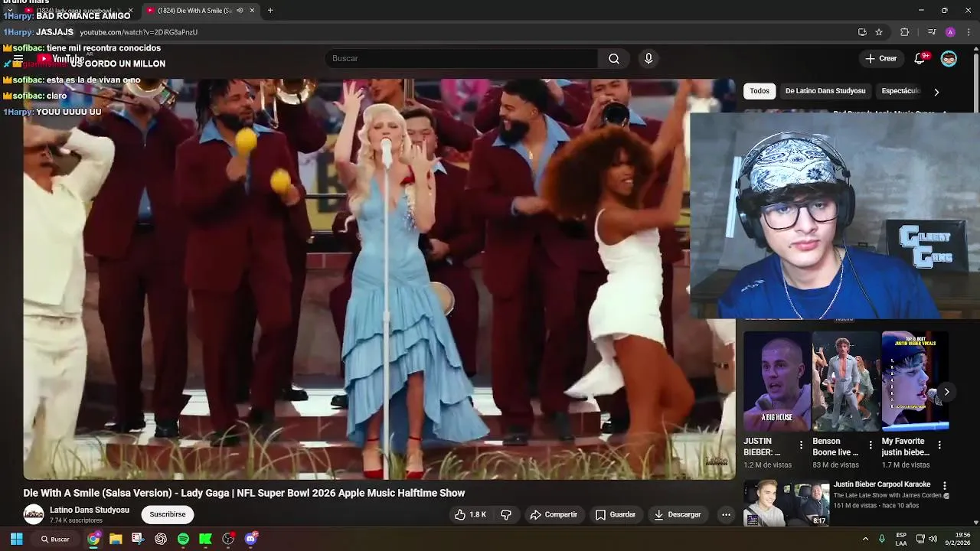Open system tray volume icon
980x551 pixels.
(x=933, y=539)
